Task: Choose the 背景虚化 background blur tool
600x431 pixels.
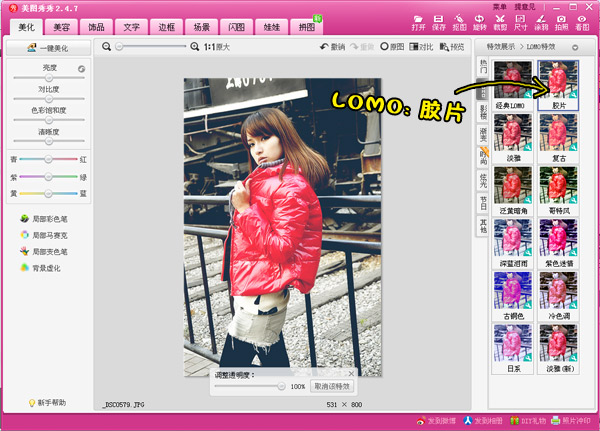Action: (x=48, y=268)
